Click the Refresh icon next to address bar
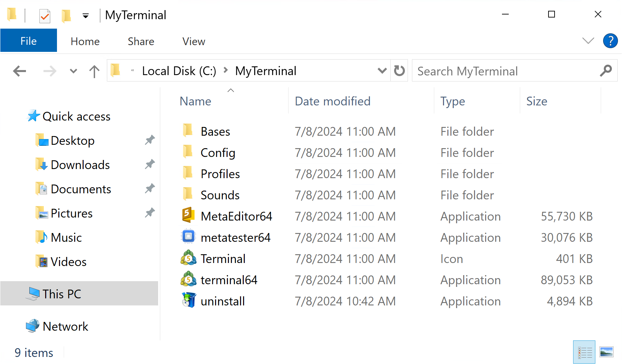This screenshot has width=622, height=364. coord(399,71)
